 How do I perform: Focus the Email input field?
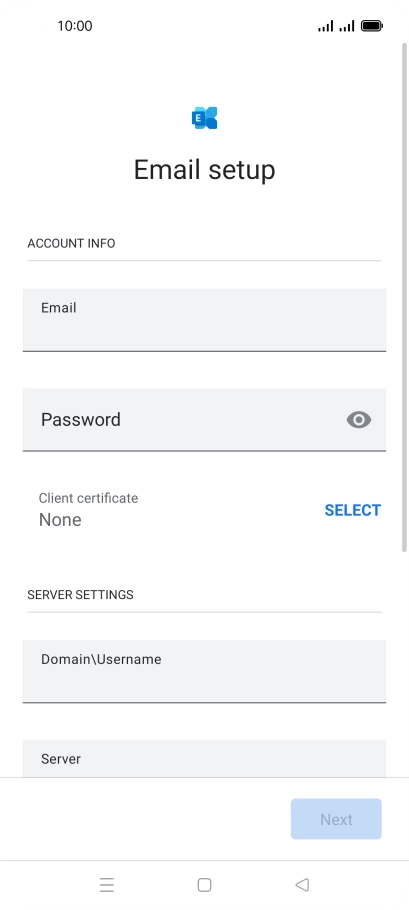204,320
